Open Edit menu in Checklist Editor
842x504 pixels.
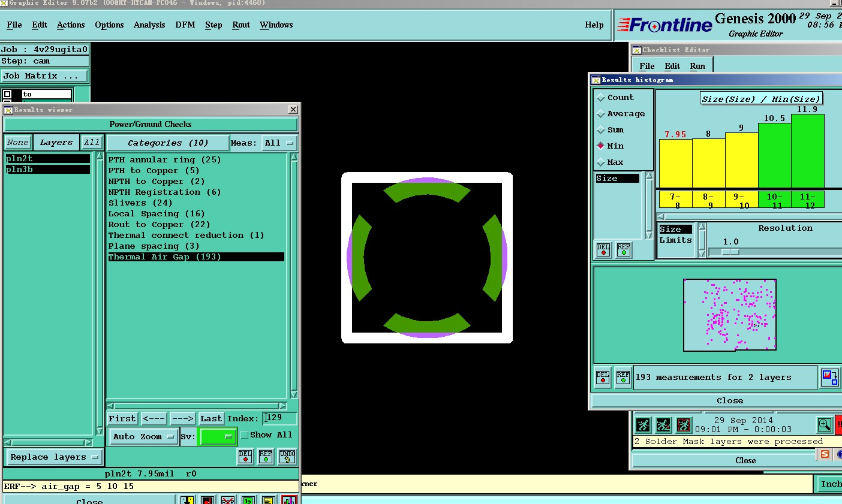pos(672,67)
